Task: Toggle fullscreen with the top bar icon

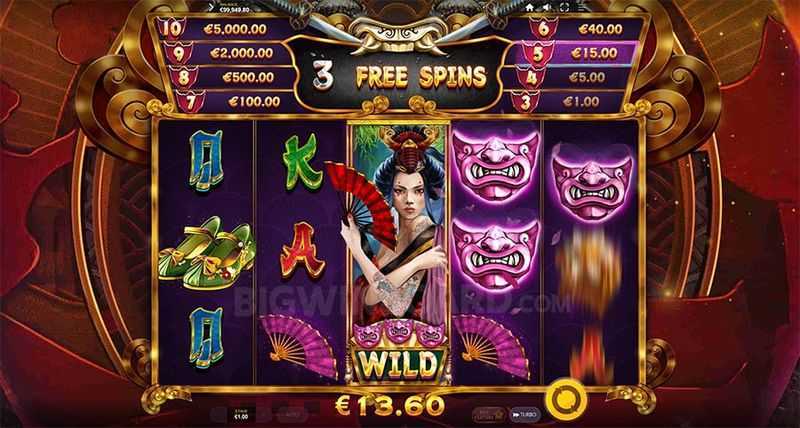Action: pyautogui.click(x=564, y=7)
